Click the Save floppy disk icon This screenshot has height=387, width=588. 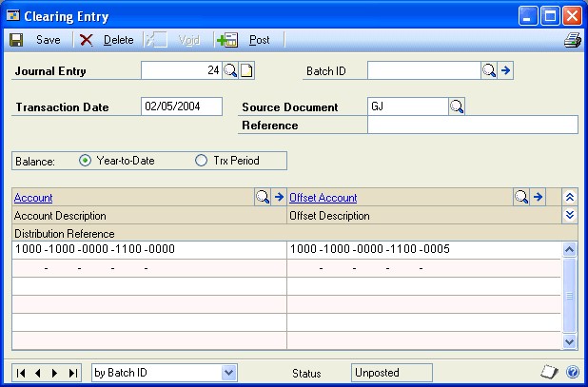[16, 40]
